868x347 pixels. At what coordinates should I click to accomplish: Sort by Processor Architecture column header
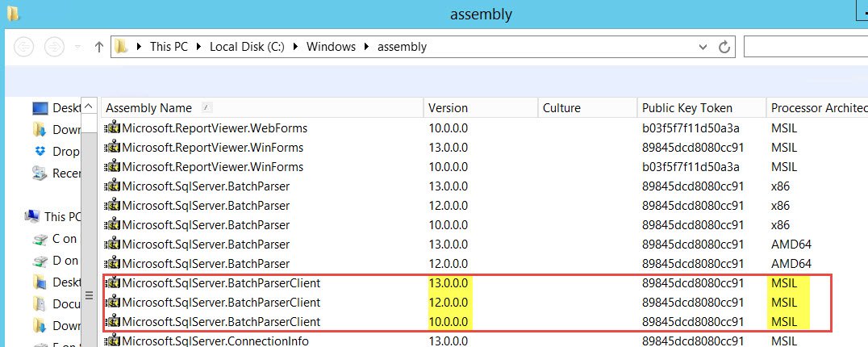(x=817, y=108)
